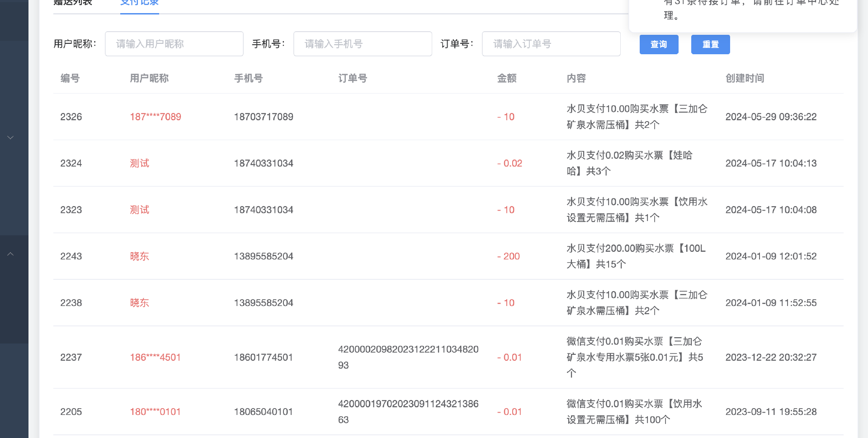Click the order number in row 2237
The image size is (868, 438).
pyautogui.click(x=408, y=357)
